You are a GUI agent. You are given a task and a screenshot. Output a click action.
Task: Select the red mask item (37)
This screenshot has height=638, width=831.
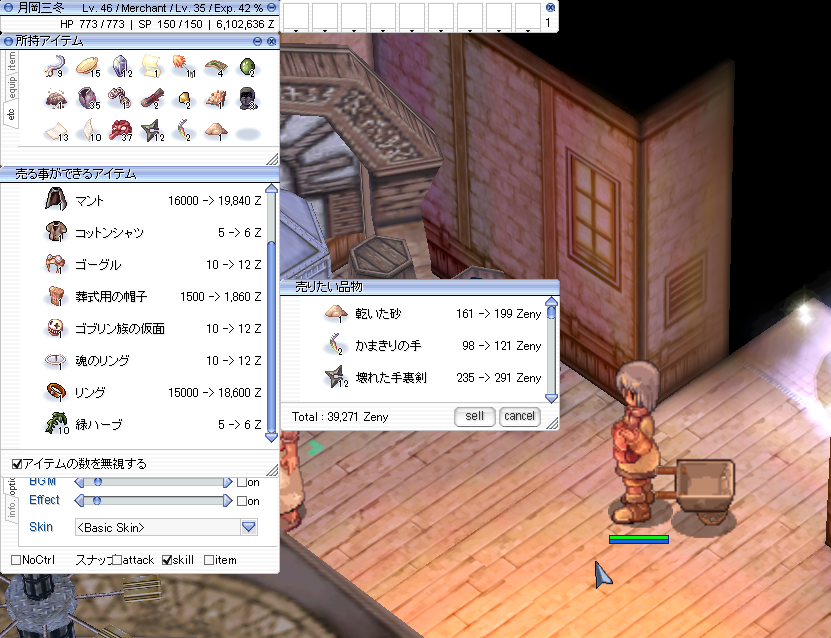click(x=120, y=131)
